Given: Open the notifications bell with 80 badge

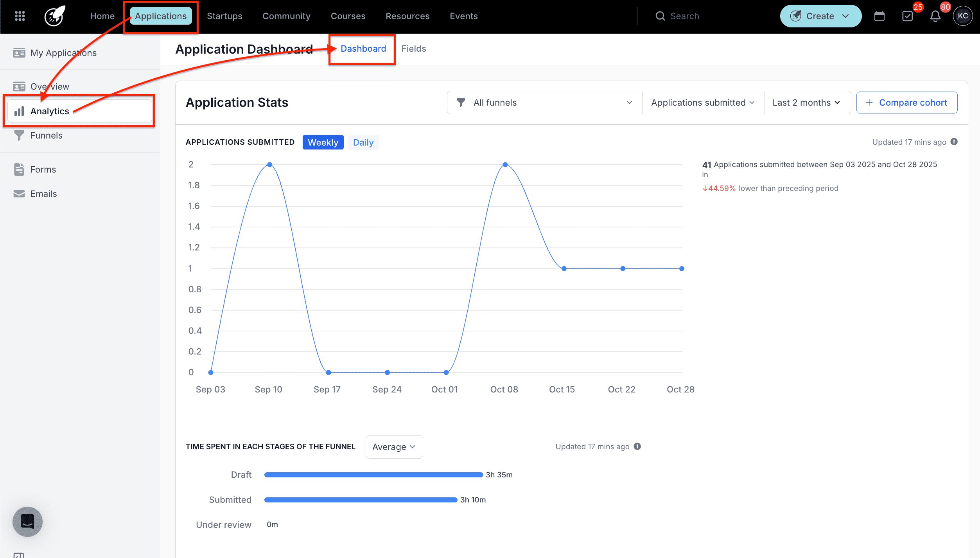Looking at the screenshot, I should (935, 16).
